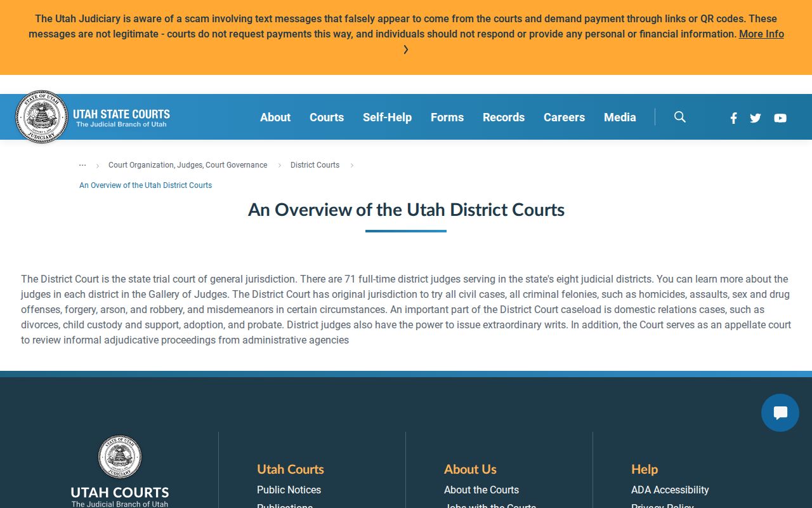Click the Utah Courts footer heading
Screen dimensions: 812x508
291,469
